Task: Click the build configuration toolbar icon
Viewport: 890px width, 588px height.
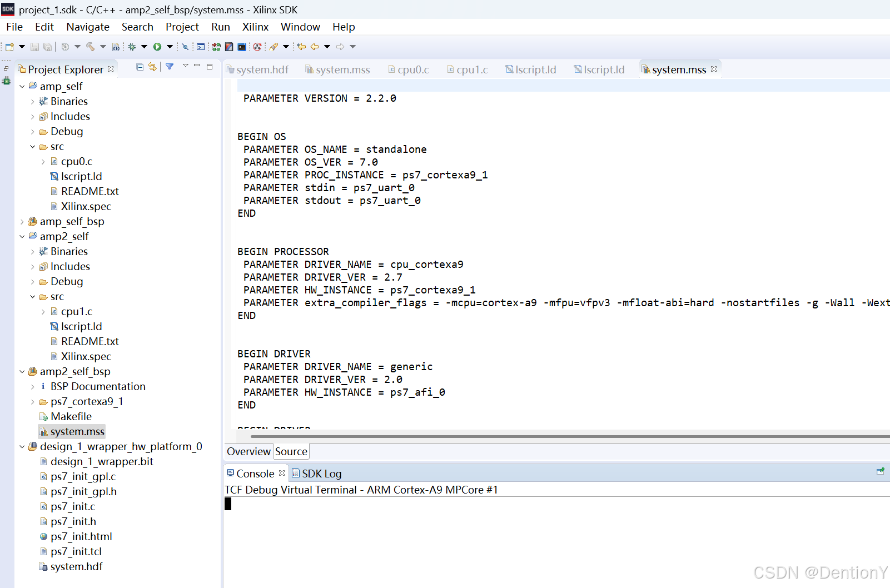Action: 65,47
